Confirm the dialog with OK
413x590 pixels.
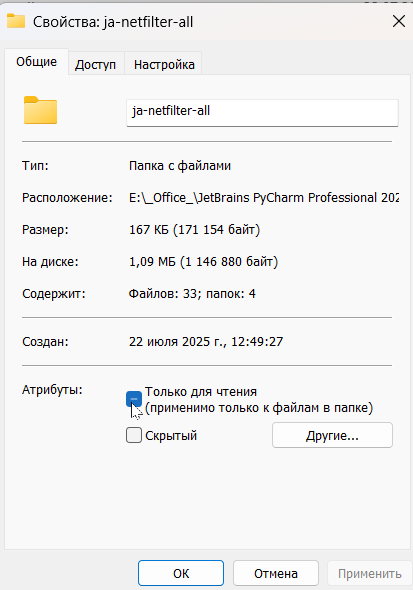click(x=181, y=573)
